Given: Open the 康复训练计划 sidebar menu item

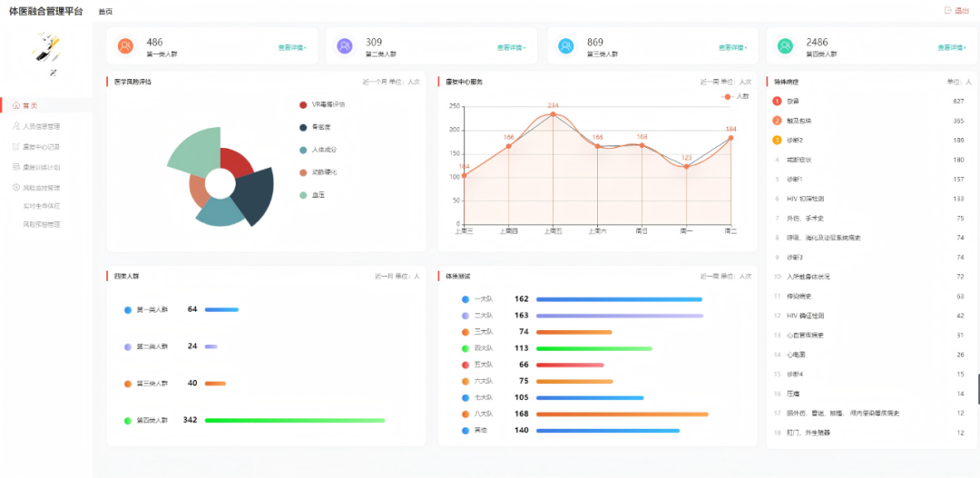Looking at the screenshot, I should pos(41,167).
